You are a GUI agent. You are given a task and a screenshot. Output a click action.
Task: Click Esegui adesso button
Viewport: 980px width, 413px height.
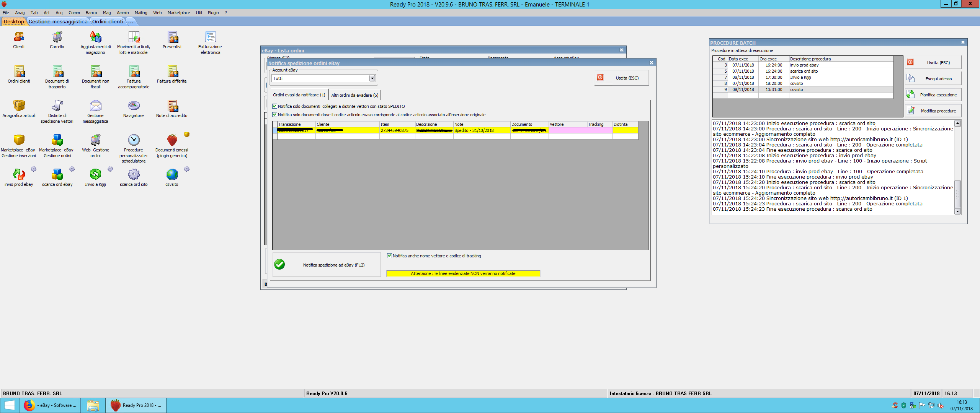pos(933,79)
